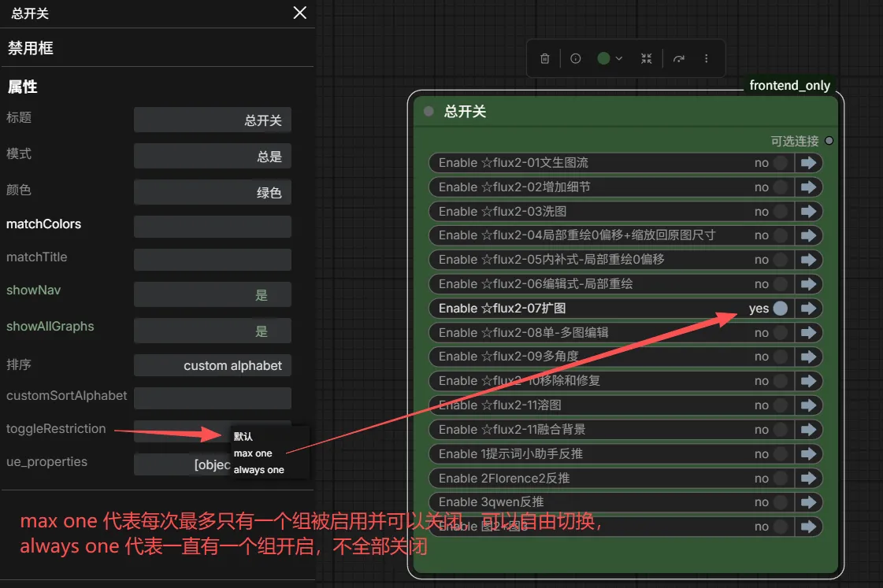Click the 可选连接 output connector dot

click(829, 141)
